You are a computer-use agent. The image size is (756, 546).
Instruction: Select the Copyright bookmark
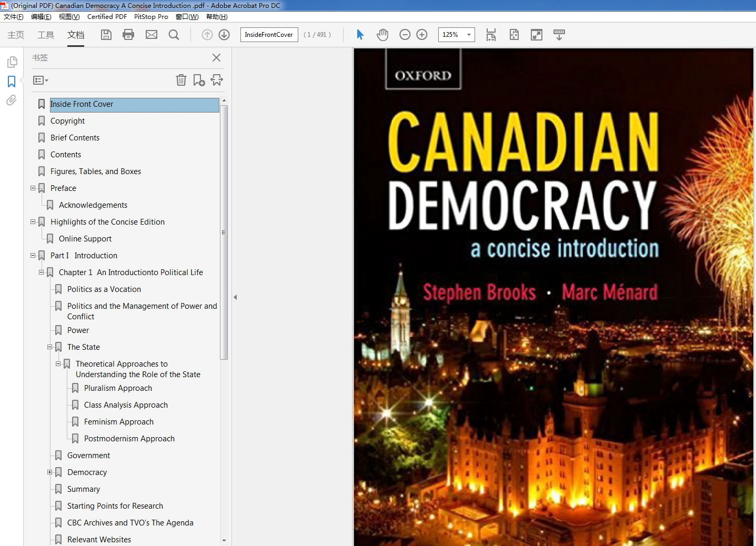point(67,121)
